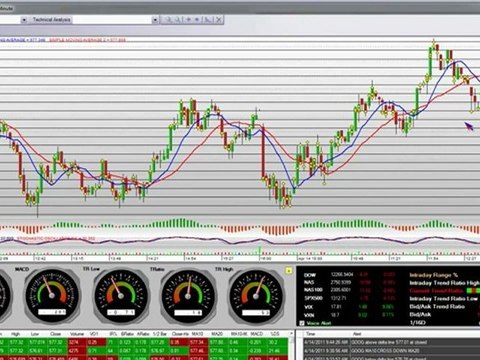This screenshot has height=360, width=480.
Task: Click the zoom out magnifier toolbar icon
Action: (178, 20)
